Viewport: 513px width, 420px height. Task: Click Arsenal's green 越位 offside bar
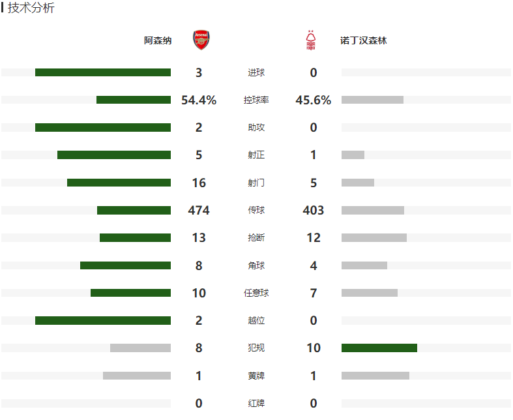[x=103, y=320]
